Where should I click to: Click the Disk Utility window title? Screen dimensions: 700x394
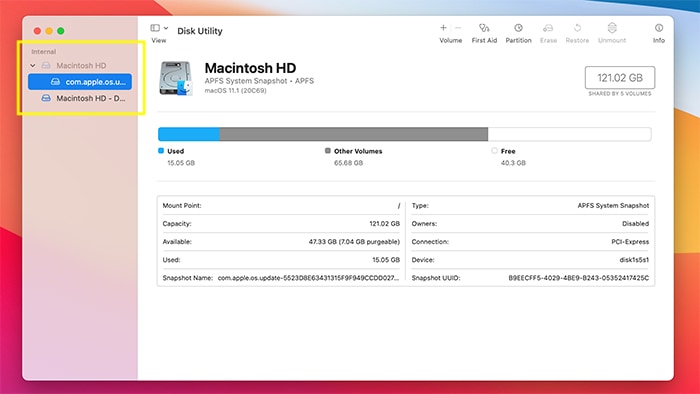pyautogui.click(x=200, y=31)
